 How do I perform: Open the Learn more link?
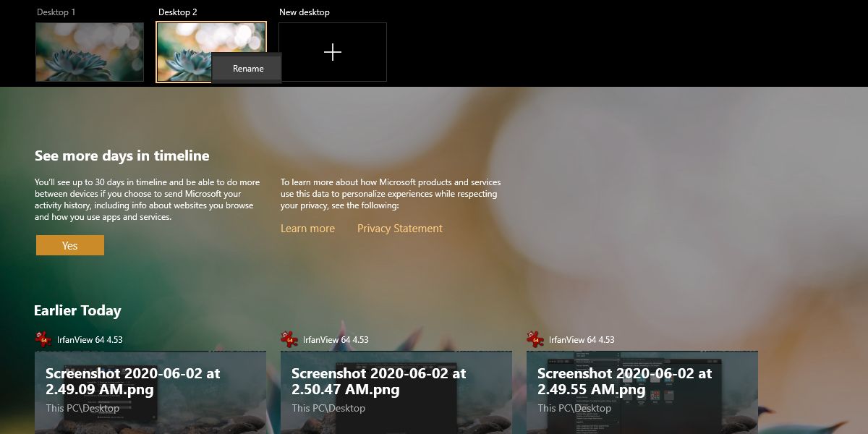click(x=307, y=229)
